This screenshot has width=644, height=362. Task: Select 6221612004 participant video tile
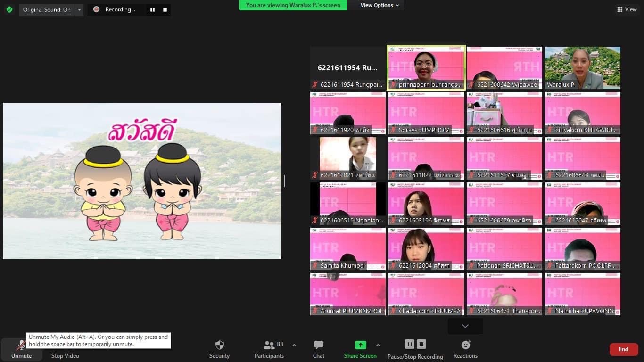click(426, 249)
